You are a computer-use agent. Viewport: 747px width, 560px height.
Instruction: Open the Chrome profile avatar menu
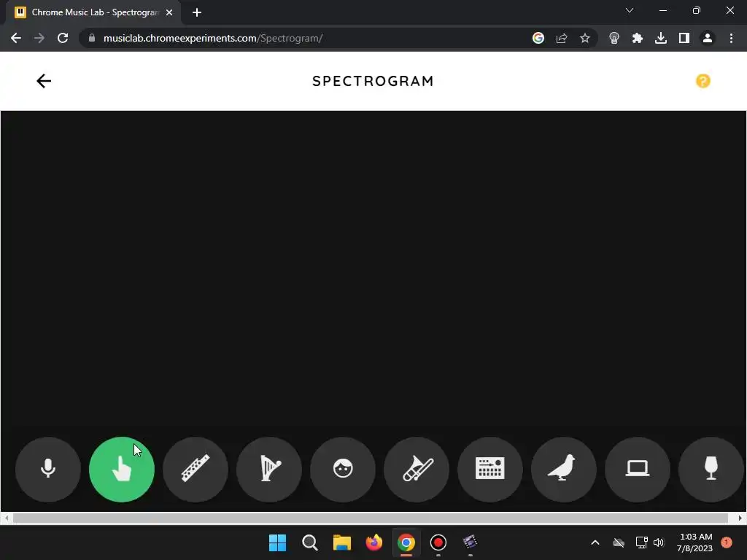click(708, 38)
